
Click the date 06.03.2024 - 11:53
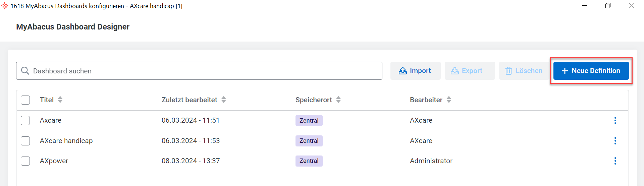[191, 141]
